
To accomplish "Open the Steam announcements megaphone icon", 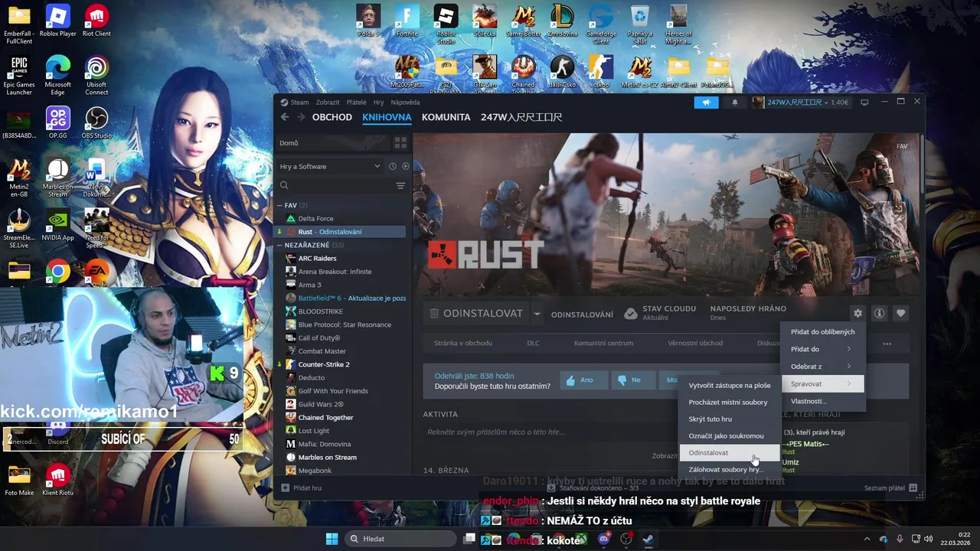I will coord(707,103).
